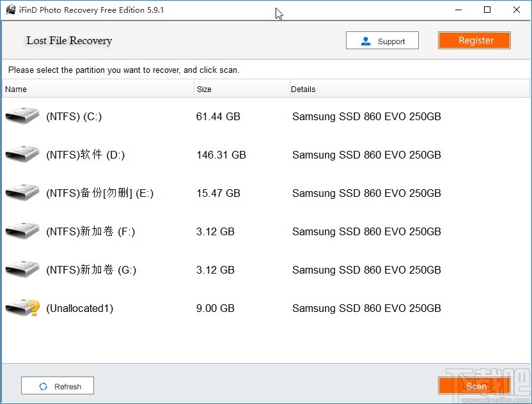This screenshot has height=404, width=532.
Task: Click Samsung SSD details in the D: row
Action: [x=366, y=155]
